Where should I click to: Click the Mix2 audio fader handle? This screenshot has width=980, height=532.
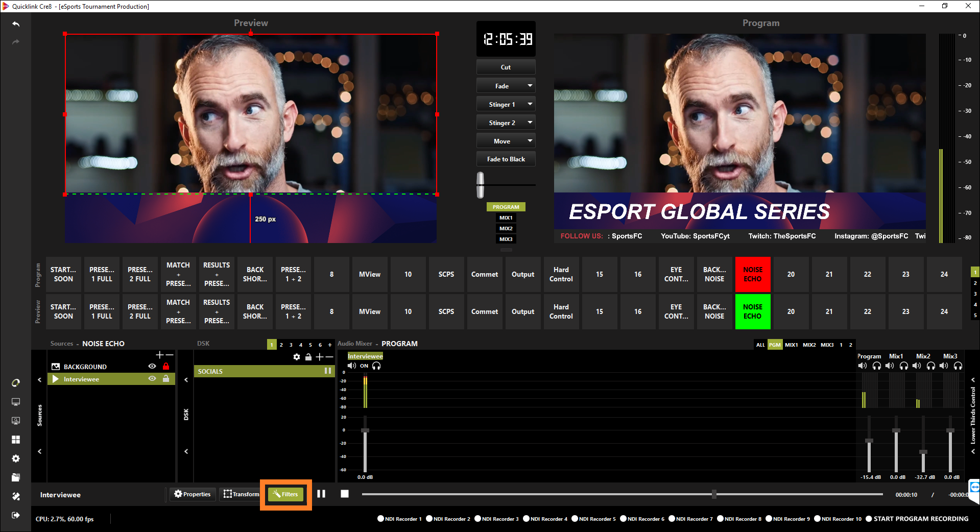click(923, 452)
